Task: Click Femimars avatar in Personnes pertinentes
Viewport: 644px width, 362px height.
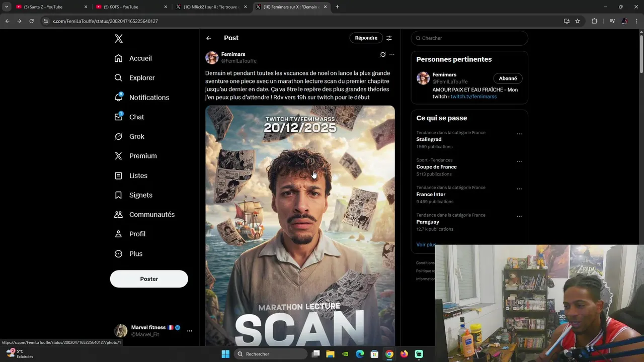Action: (423, 78)
